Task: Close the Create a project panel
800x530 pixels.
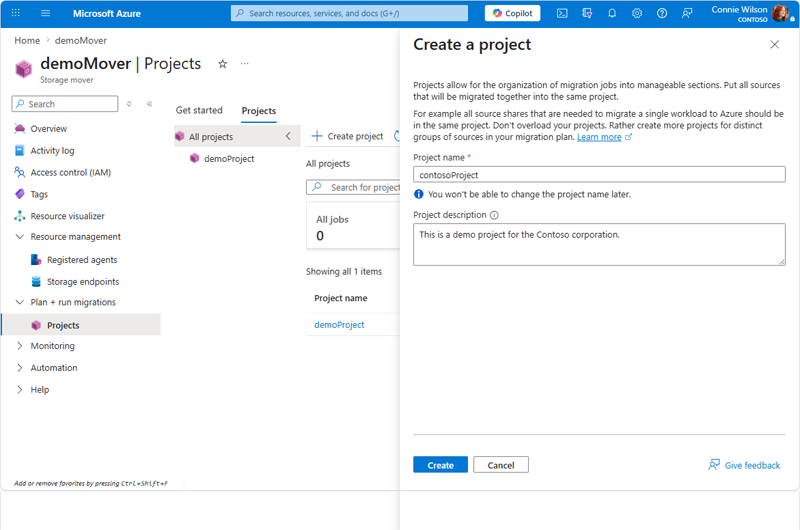Action: 774,44
